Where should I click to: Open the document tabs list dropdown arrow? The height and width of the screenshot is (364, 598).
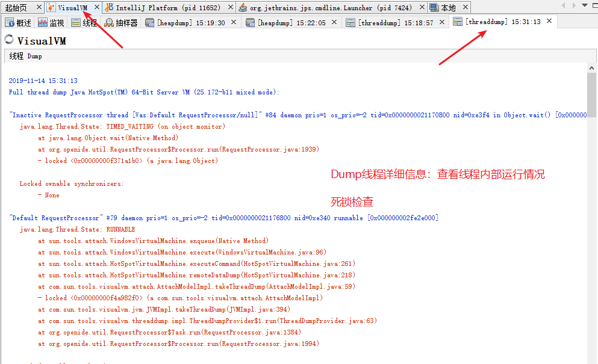coord(585,5)
